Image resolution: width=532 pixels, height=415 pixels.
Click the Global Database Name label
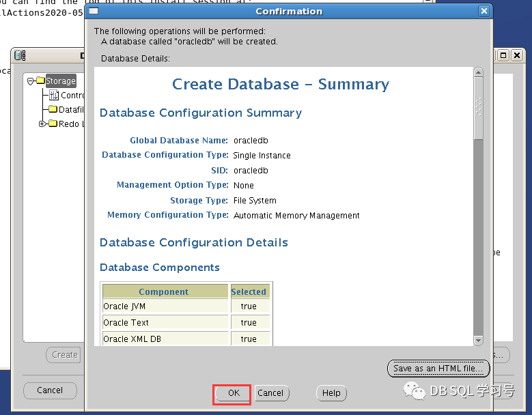(179, 141)
